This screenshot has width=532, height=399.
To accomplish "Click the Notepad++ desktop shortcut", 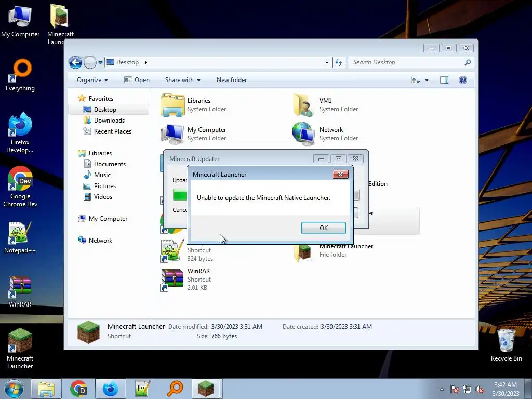I will 20,237.
